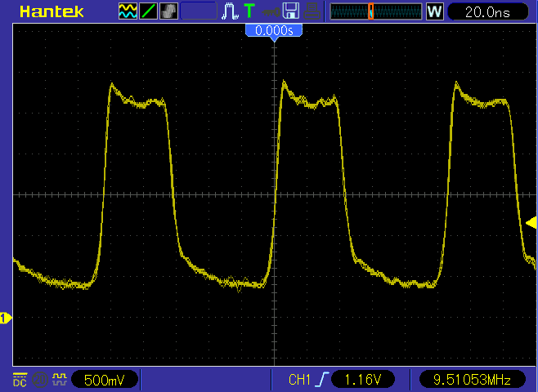Click the green diagonal line icon
This screenshot has height=392, width=538.
click(x=148, y=11)
